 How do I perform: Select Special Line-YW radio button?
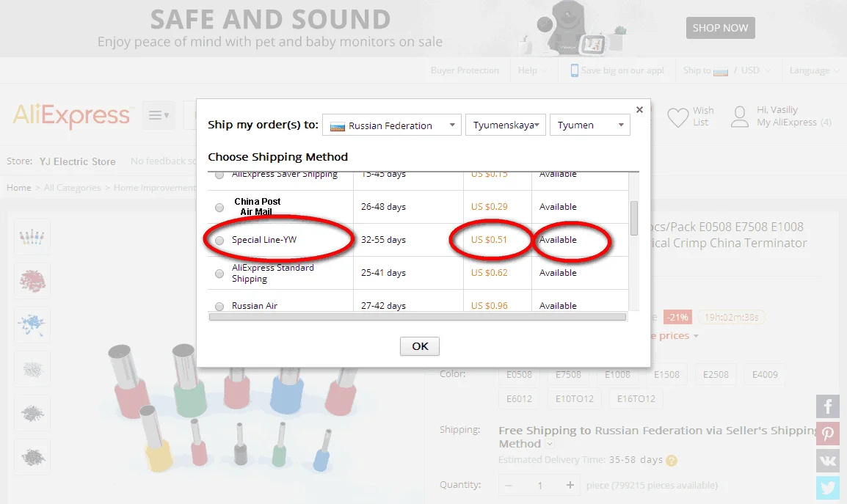pos(219,241)
